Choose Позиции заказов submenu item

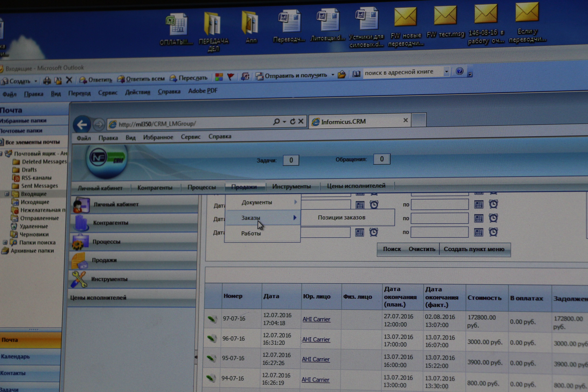342,218
